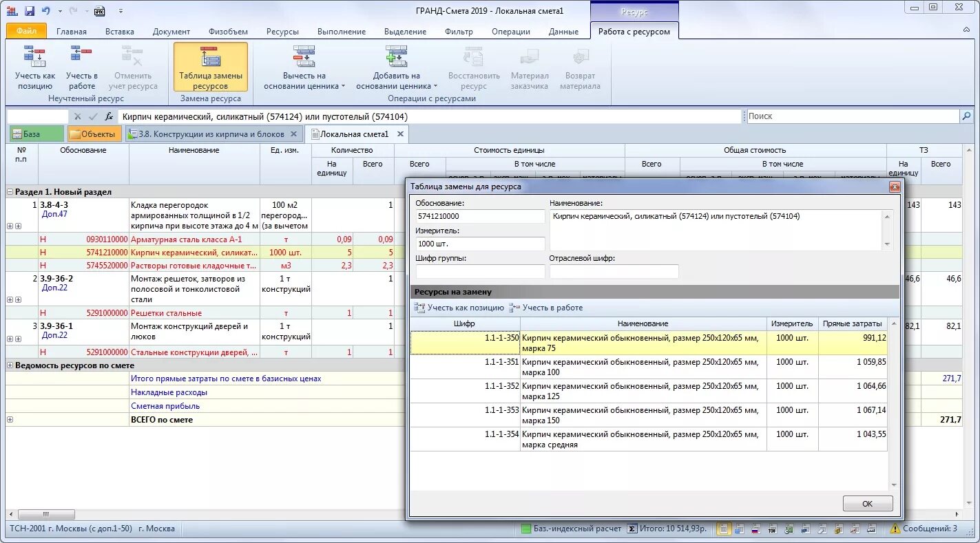Click the empty 'Отраслевой шифр' field

click(x=614, y=271)
